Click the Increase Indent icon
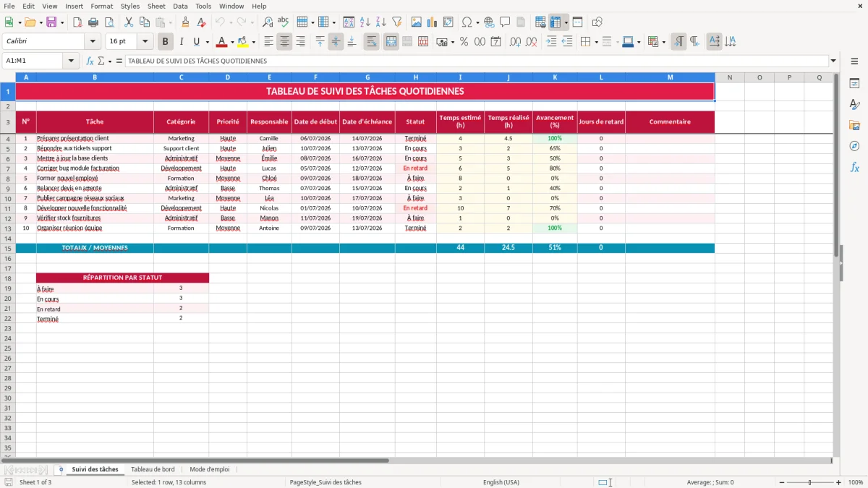The height and width of the screenshot is (488, 868). pyautogui.click(x=551, y=42)
